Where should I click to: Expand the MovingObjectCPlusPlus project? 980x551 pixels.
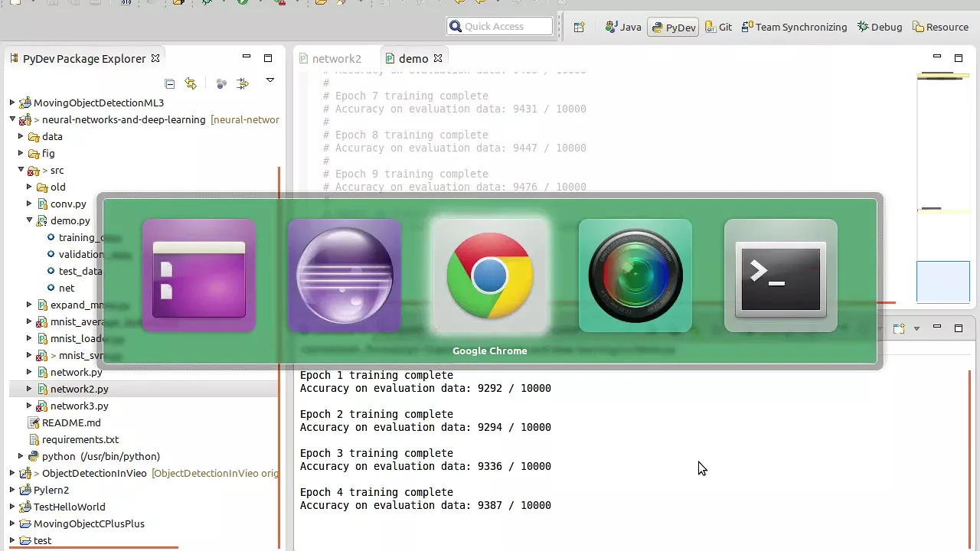coord(12,523)
